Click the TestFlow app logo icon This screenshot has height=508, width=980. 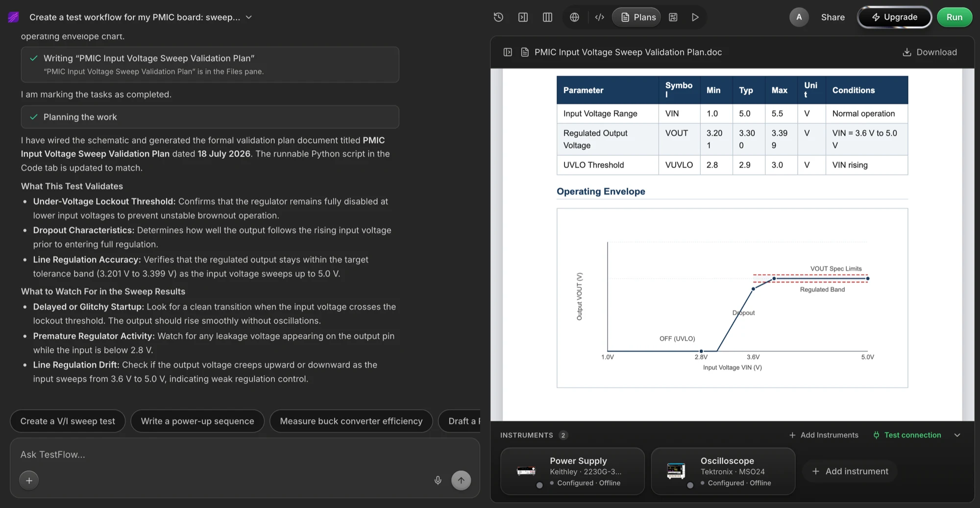pyautogui.click(x=13, y=17)
